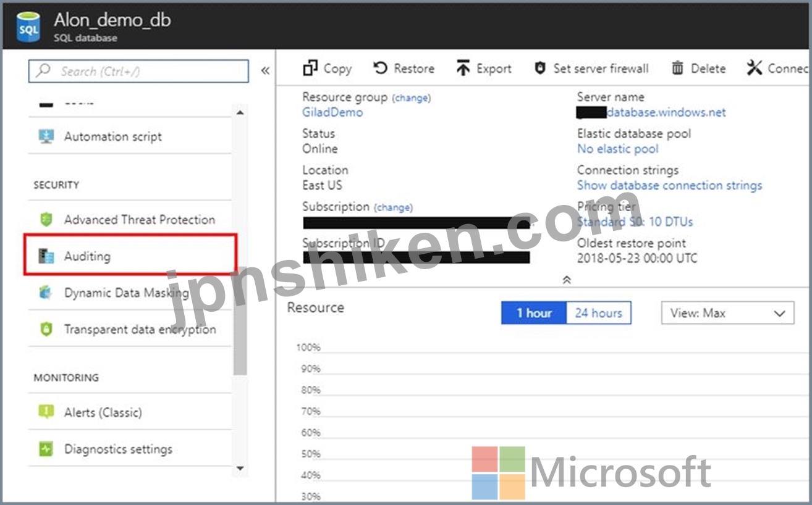Click the Restore toolbar icon
This screenshot has height=505, width=812.
tap(381, 68)
